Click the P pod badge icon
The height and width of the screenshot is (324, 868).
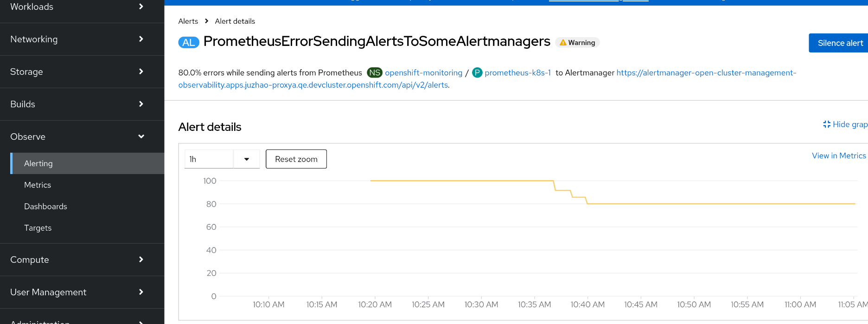[477, 73]
